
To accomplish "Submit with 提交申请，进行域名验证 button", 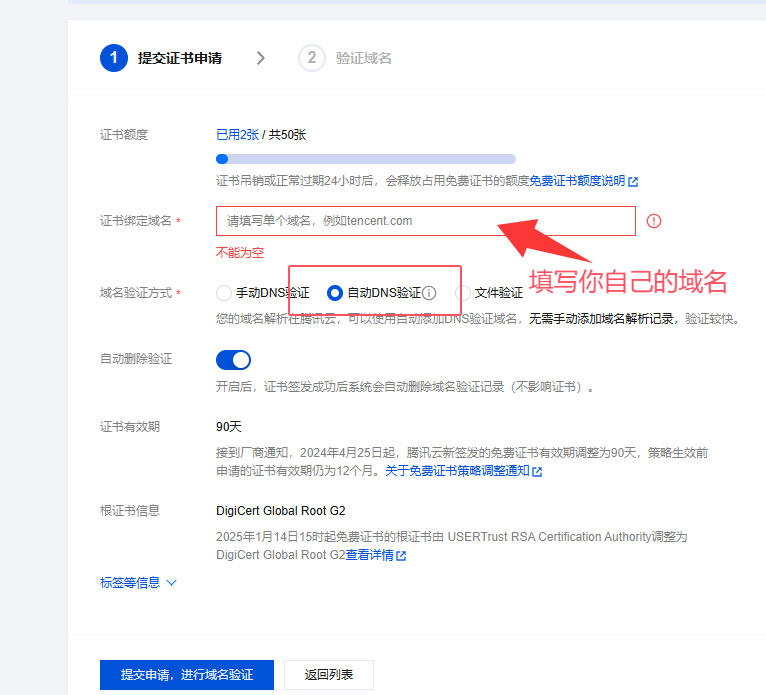I will (187, 675).
